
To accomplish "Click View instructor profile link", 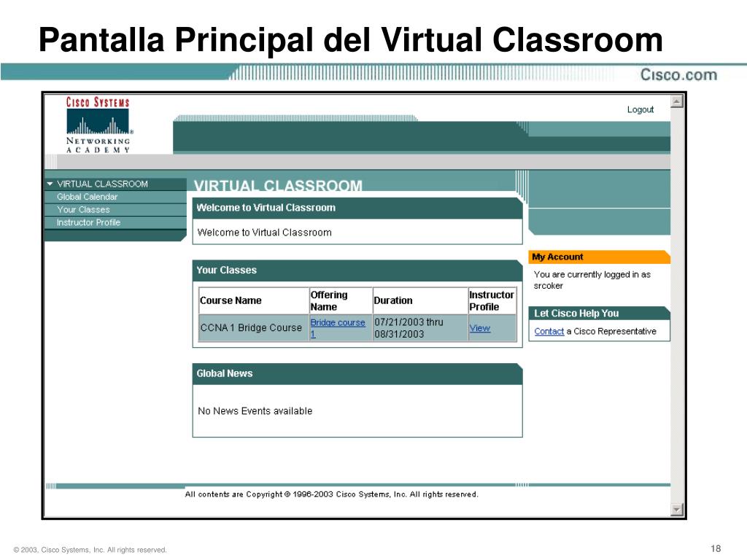I will [480, 328].
